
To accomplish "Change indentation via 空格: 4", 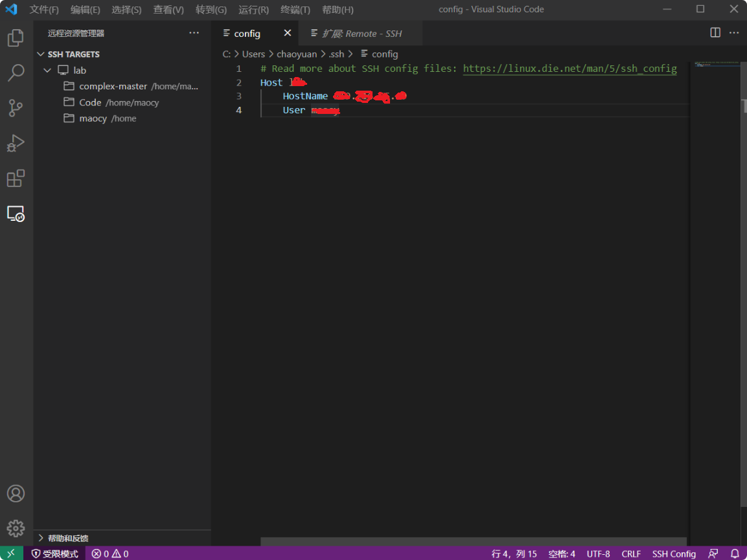I will [562, 554].
